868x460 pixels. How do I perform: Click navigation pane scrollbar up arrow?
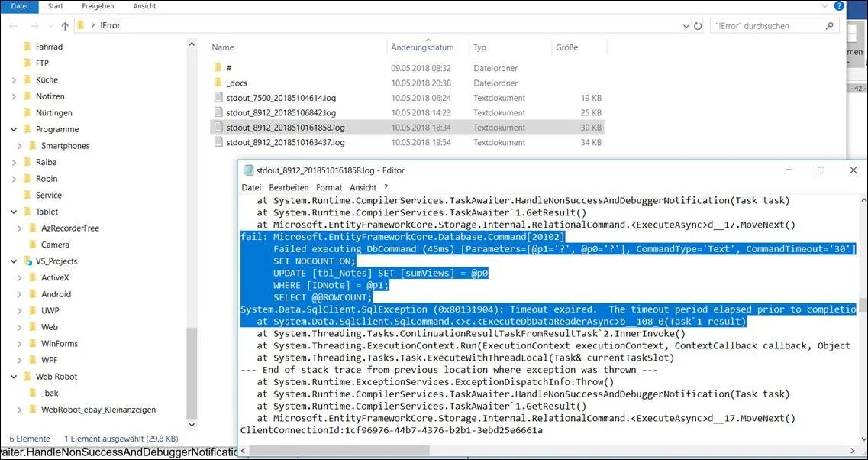192,44
